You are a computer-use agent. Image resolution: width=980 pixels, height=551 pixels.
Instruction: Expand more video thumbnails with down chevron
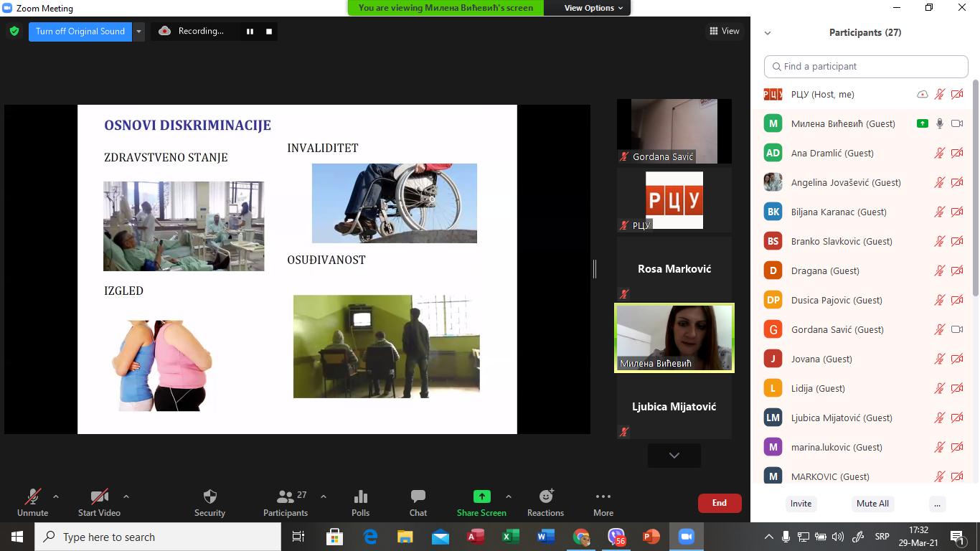point(674,455)
